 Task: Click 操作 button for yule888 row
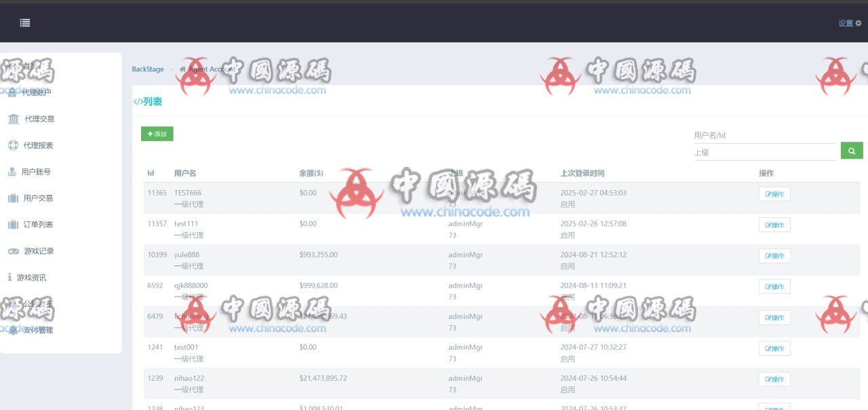[x=774, y=256]
